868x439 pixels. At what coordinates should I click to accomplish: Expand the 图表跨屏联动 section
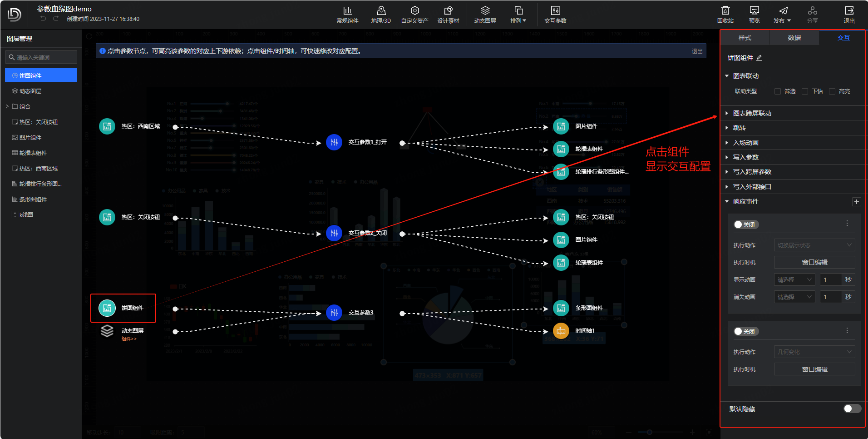point(752,113)
